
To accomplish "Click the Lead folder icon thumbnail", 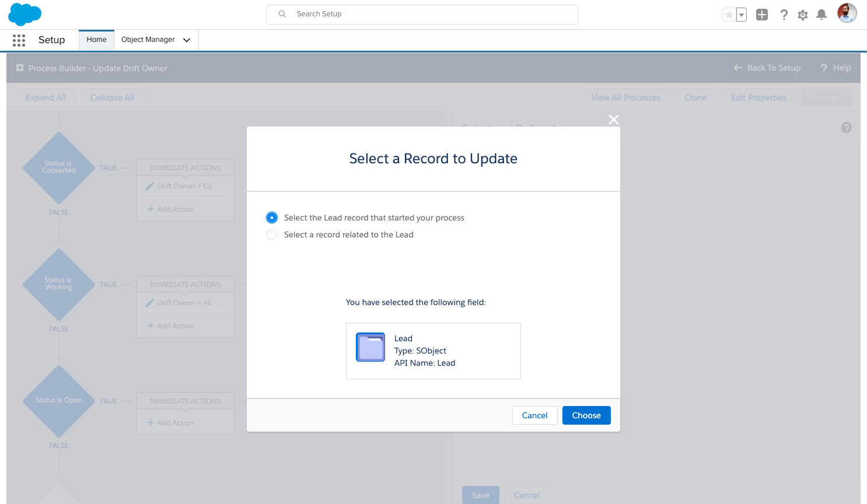I will (x=370, y=347).
